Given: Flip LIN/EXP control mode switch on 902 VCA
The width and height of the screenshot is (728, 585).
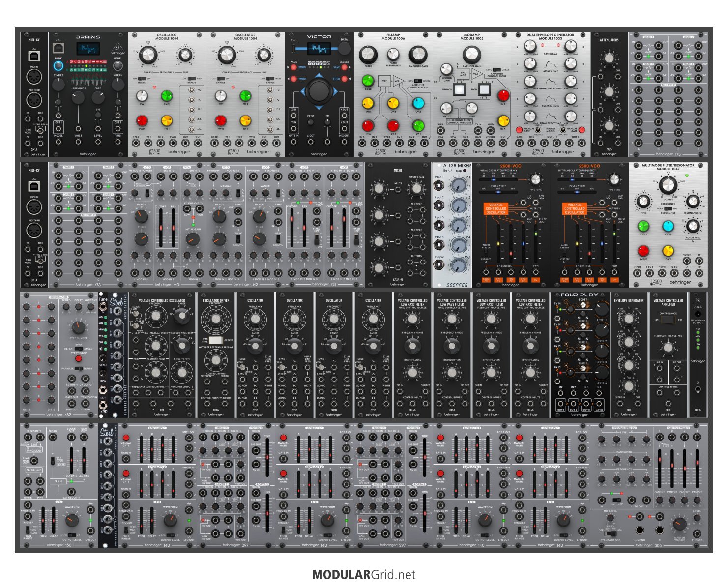Looking at the screenshot, I should point(668,320).
